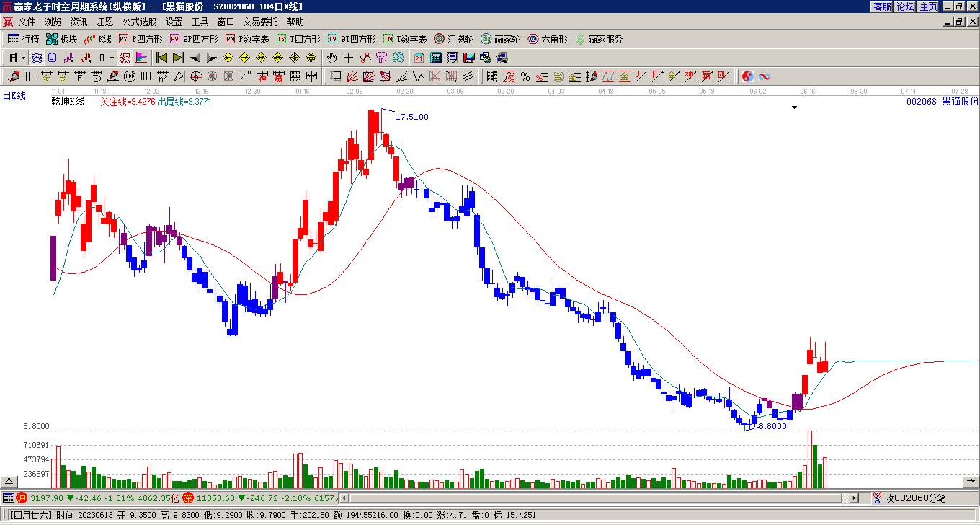The width and height of the screenshot is (980, 525).
Task: Click the 论坛 forum button
Action: point(905,6)
